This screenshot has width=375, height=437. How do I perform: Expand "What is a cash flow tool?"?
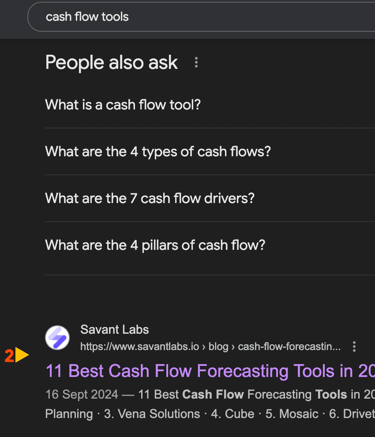click(210, 105)
